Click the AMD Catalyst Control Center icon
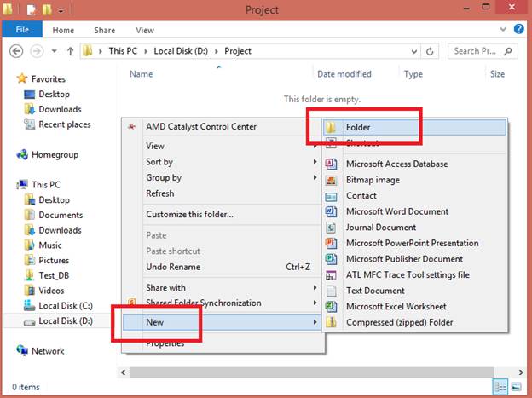The image size is (532, 398). [132, 127]
